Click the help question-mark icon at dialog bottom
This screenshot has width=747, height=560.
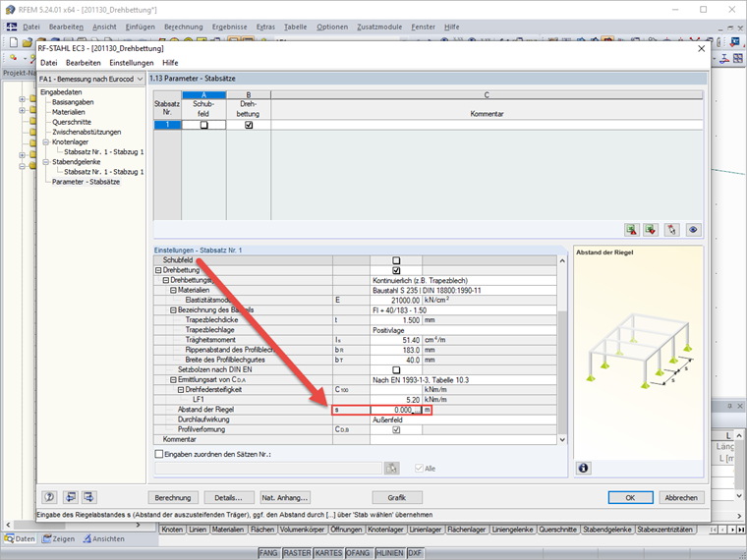click(x=49, y=498)
